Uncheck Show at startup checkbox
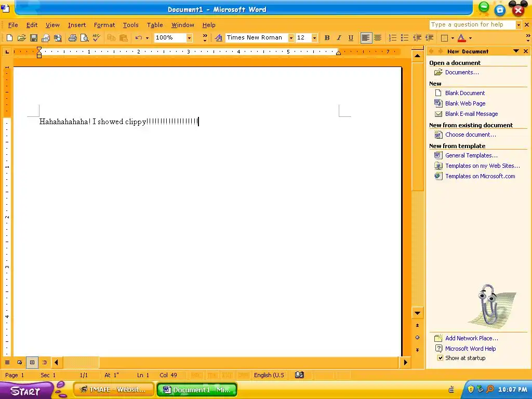532x399 pixels. coord(440,358)
